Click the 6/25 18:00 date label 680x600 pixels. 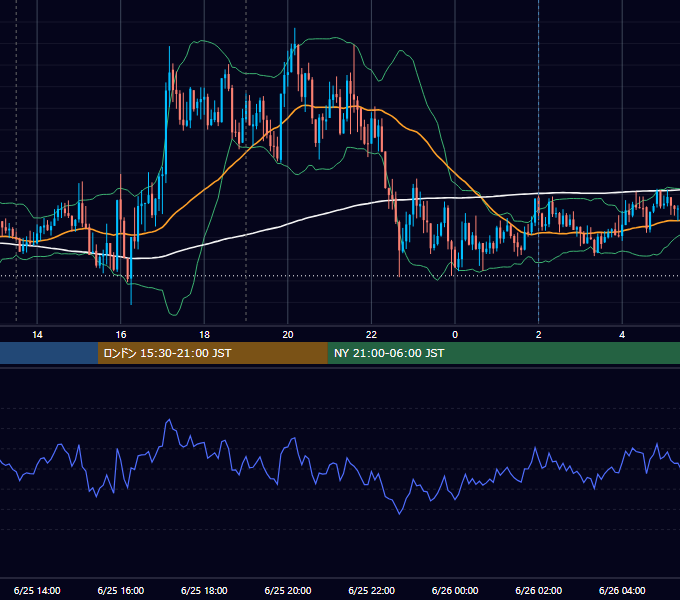point(204,590)
